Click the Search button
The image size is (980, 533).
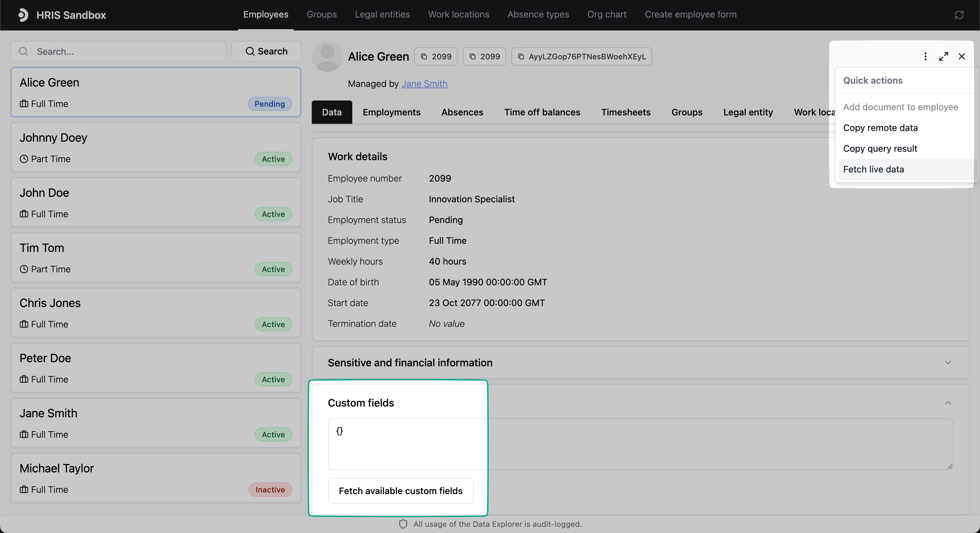click(x=266, y=52)
